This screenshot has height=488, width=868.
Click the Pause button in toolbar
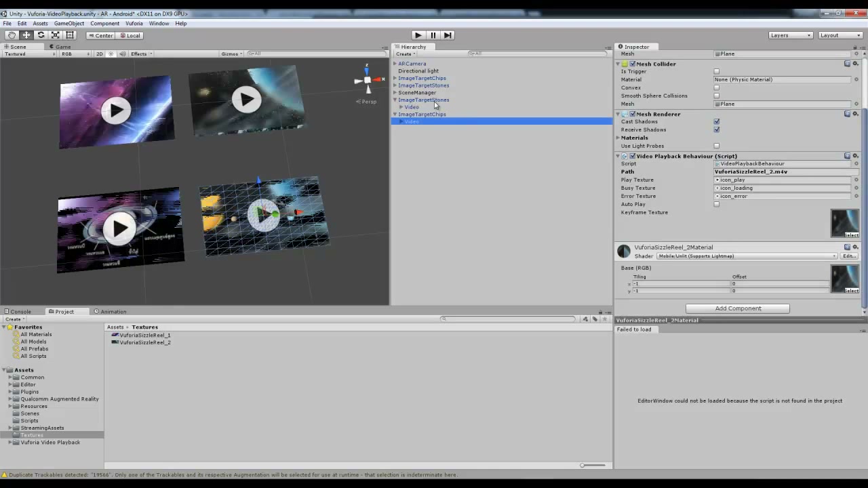(x=433, y=35)
